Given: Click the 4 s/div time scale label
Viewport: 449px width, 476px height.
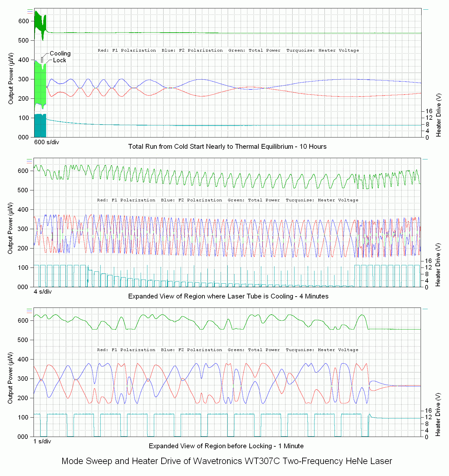Looking at the screenshot, I should tap(43, 292).
